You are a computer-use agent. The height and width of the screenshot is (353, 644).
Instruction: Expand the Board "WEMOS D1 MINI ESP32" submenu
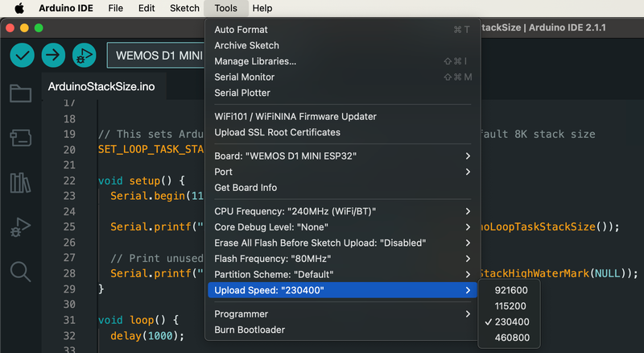[x=342, y=156]
